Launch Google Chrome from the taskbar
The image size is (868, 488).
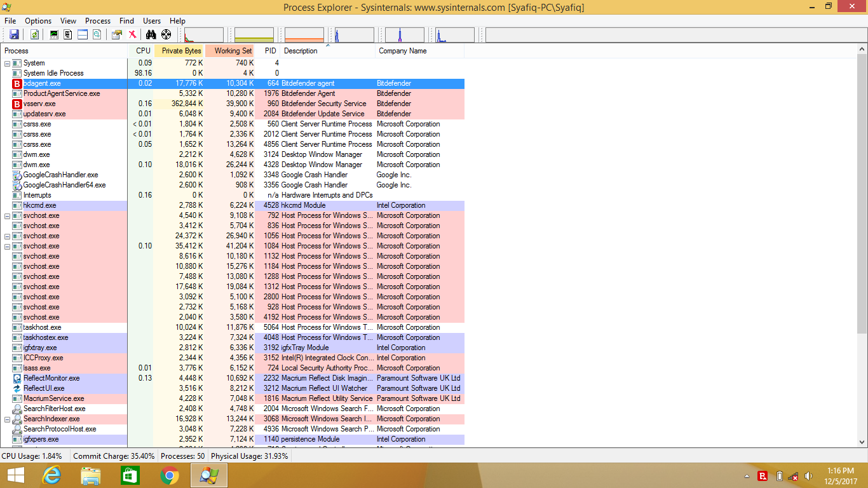[x=170, y=475]
